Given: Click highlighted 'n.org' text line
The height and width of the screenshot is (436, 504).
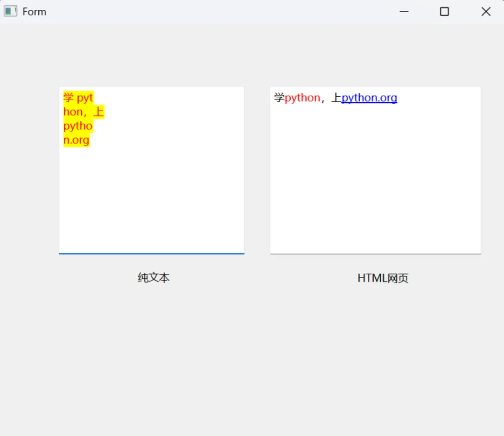Looking at the screenshot, I should (77, 140).
